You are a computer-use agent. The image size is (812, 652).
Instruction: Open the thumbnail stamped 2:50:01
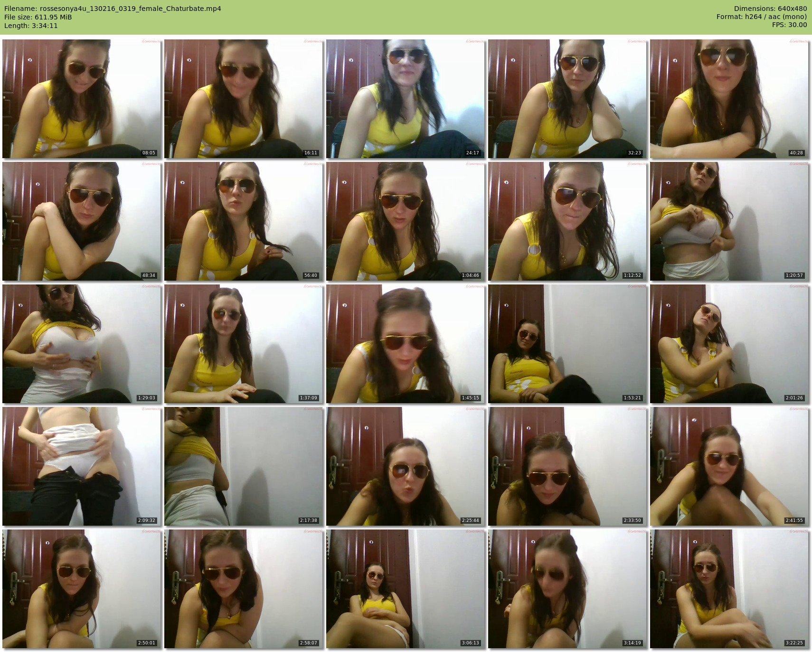pyautogui.click(x=82, y=589)
